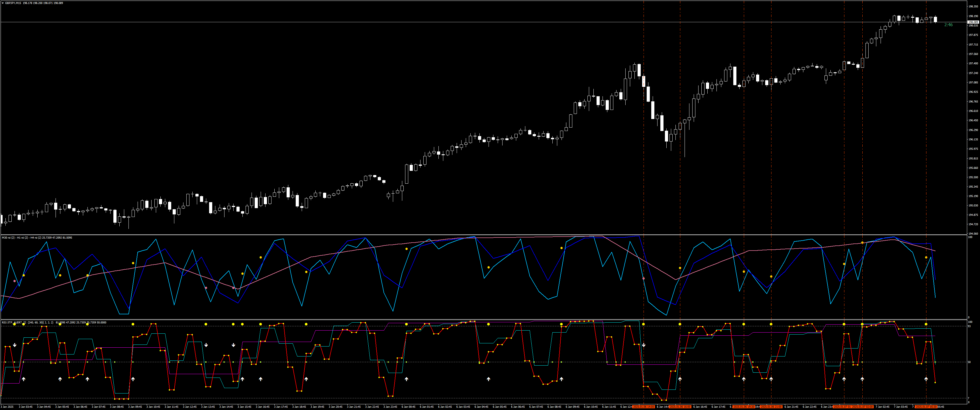Click the leftmost white down arrow in RSI-3TF_ALERT panel
The height and width of the screenshot is (410, 980).
point(15,345)
